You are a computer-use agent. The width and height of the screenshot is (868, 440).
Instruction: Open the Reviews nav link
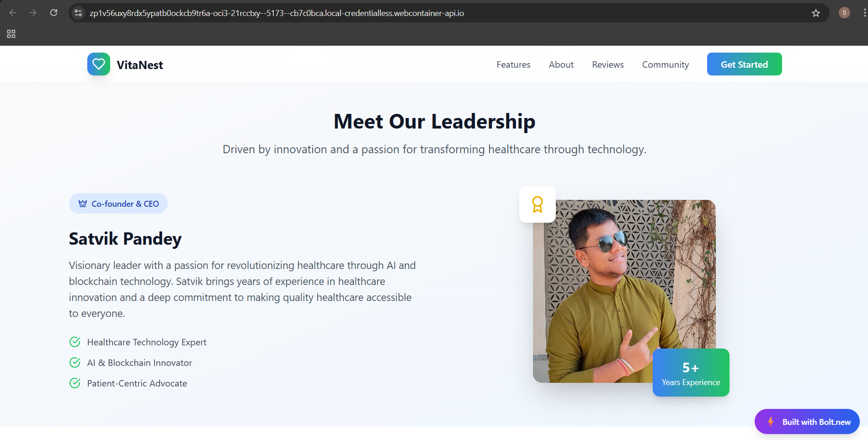[607, 64]
